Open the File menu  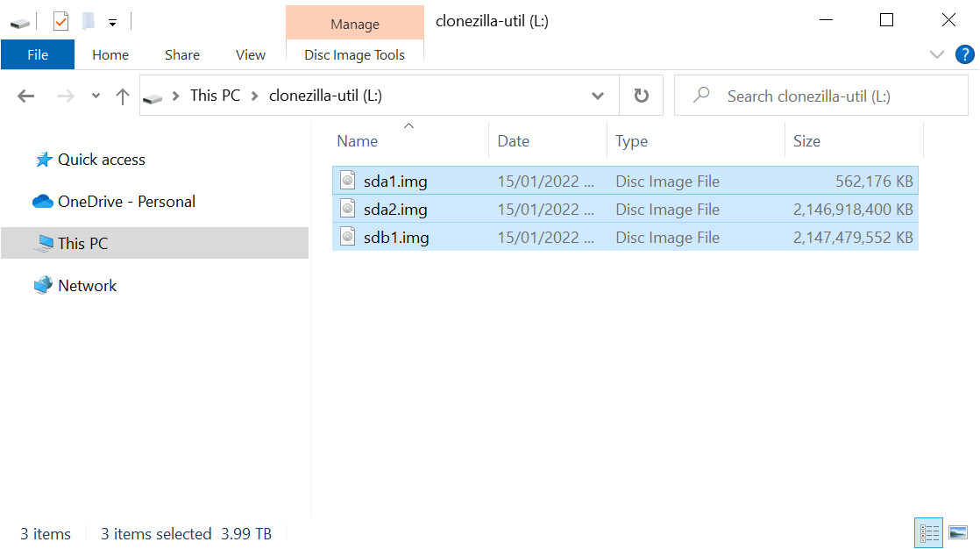(38, 54)
